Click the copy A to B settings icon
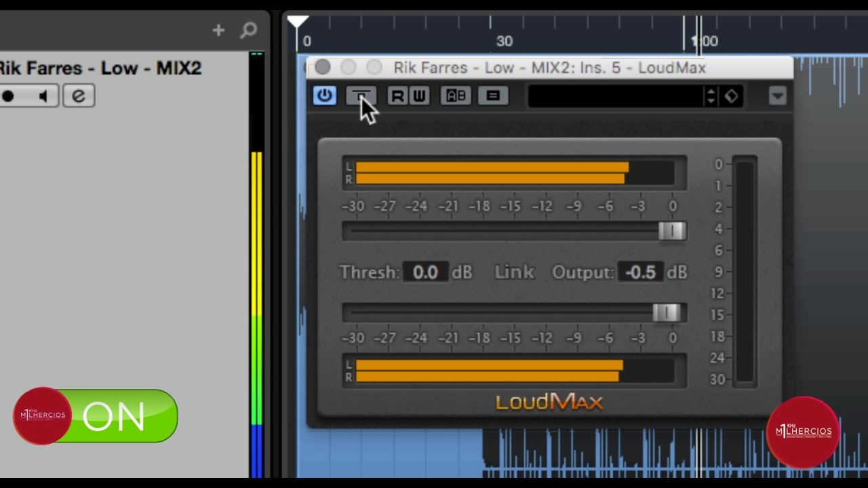The image size is (868, 488). 493,96
